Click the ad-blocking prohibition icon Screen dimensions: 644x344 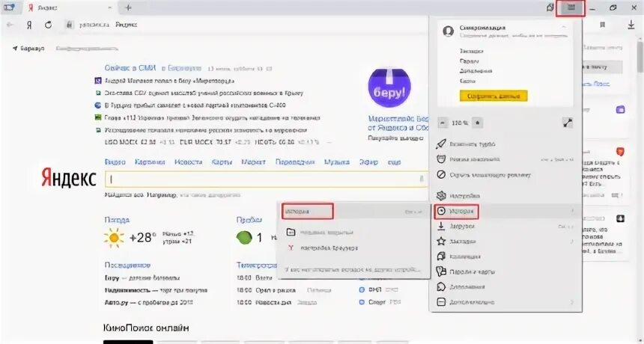coord(441,175)
